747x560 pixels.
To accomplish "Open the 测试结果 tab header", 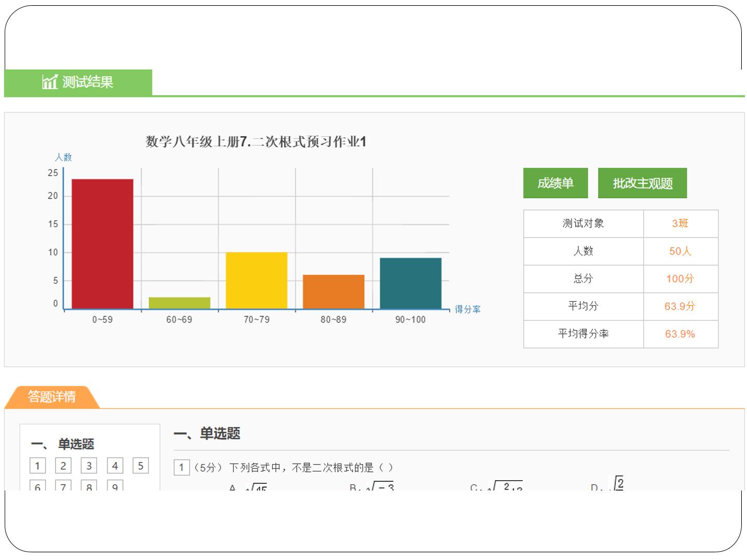I will pos(78,82).
